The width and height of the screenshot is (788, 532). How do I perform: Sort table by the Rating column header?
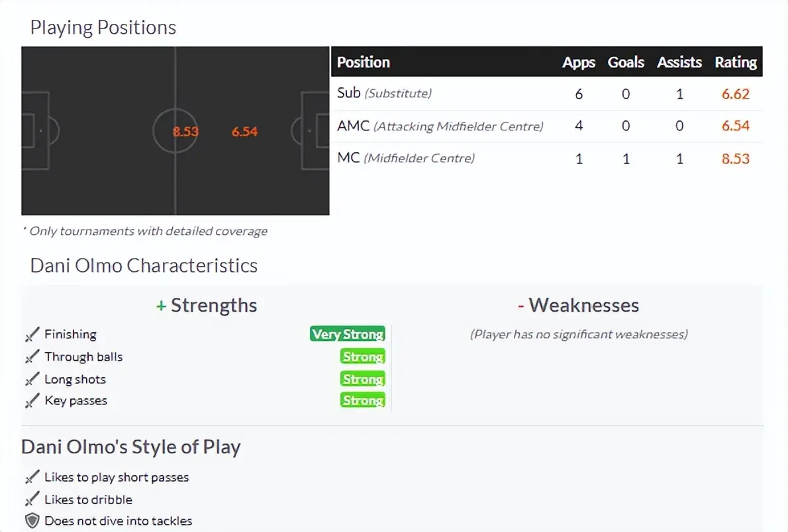coord(735,62)
